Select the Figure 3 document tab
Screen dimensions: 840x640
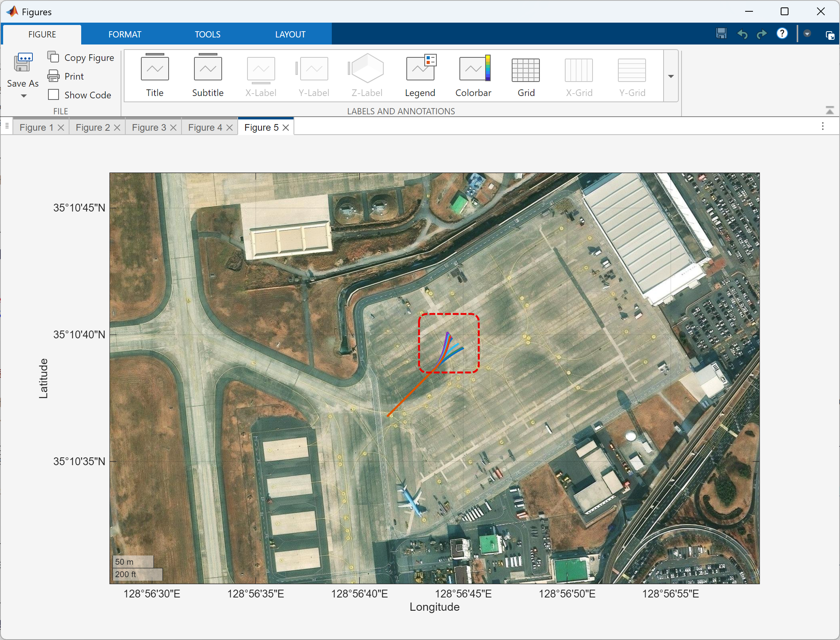pyautogui.click(x=149, y=128)
